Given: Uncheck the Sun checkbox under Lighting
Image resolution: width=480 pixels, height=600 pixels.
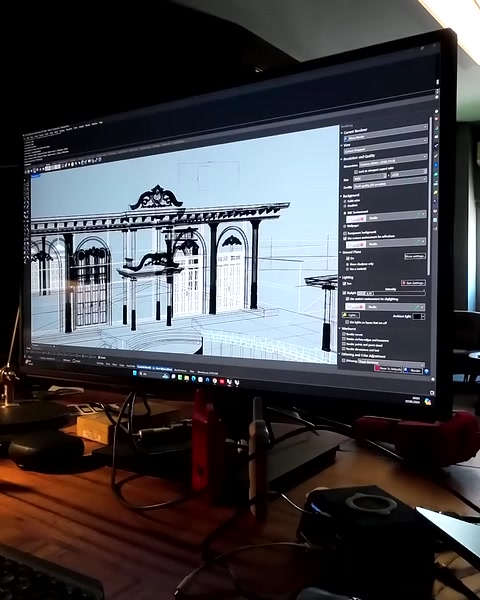Looking at the screenshot, I should pyautogui.click(x=344, y=284).
